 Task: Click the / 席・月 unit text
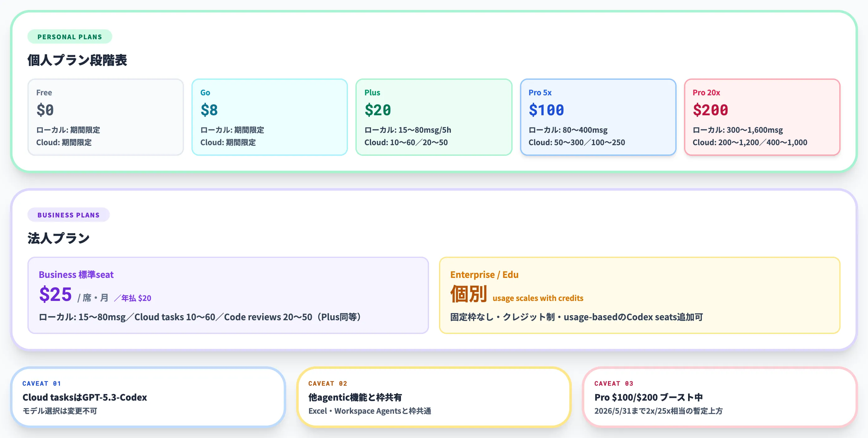click(93, 298)
